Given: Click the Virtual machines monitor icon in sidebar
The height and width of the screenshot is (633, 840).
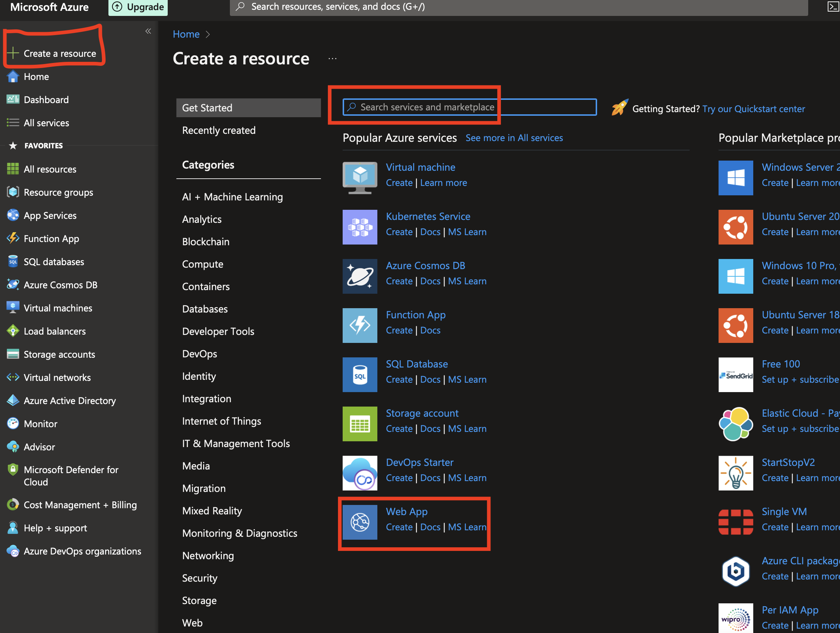Looking at the screenshot, I should point(13,308).
